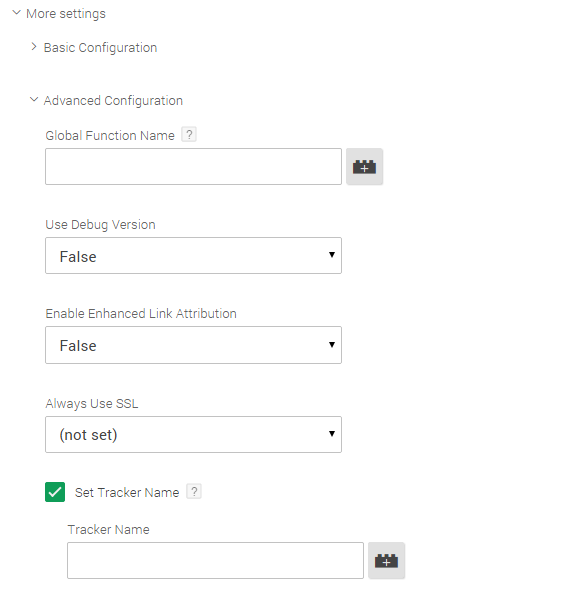Open the Always Use SSL dropdown
Screen dimensions: 582x595
pos(193,434)
